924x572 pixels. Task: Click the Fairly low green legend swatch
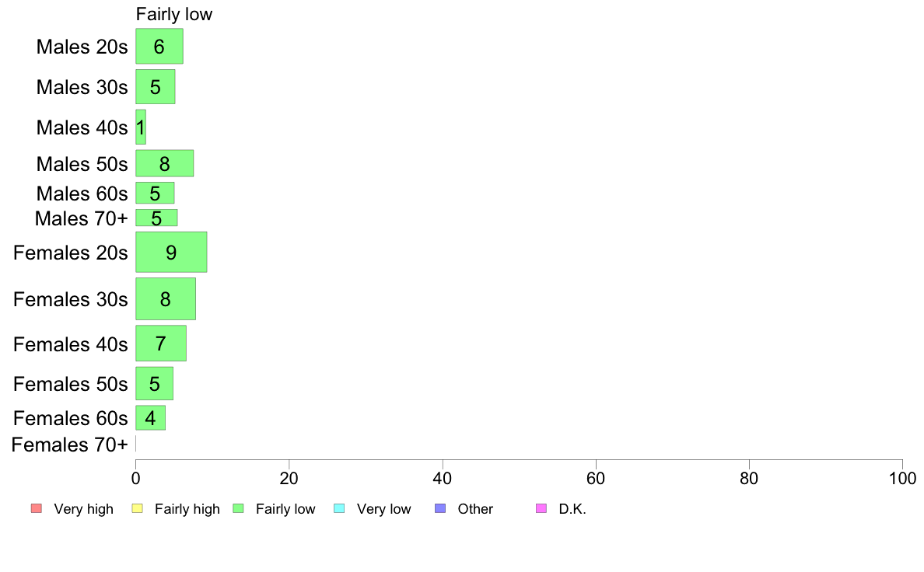(x=239, y=508)
